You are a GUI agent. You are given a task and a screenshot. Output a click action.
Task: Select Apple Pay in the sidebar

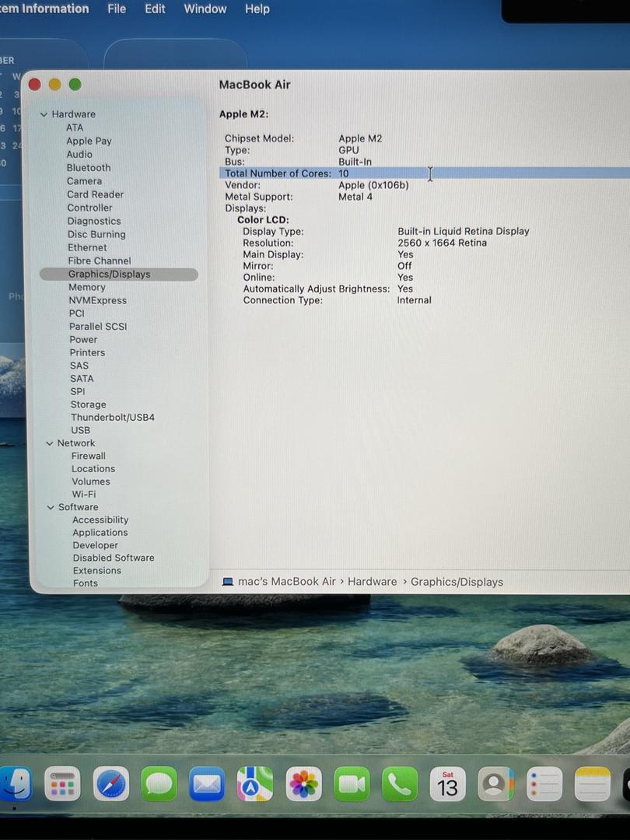(x=89, y=141)
